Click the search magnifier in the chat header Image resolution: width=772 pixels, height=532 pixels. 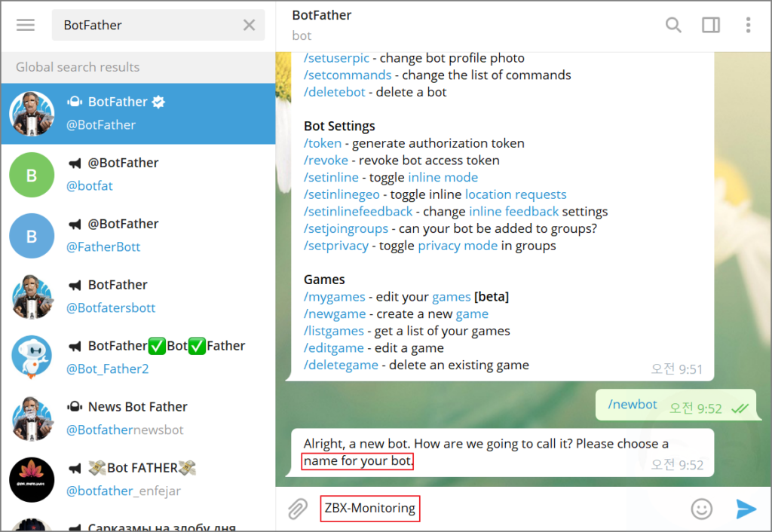coord(673,25)
